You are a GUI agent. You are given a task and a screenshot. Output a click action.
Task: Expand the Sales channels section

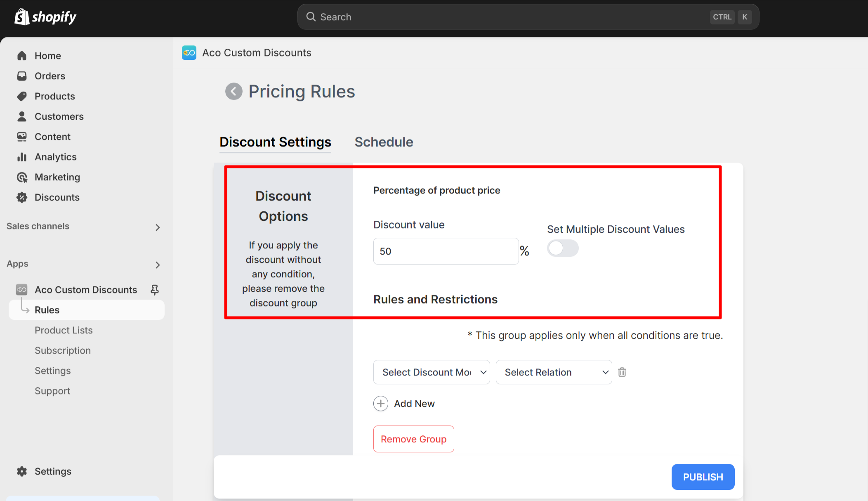[157, 227]
